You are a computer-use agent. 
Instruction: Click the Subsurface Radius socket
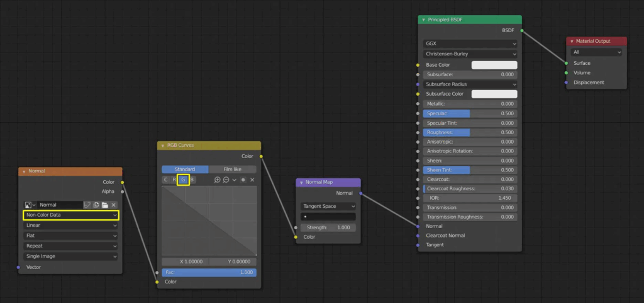(x=418, y=84)
